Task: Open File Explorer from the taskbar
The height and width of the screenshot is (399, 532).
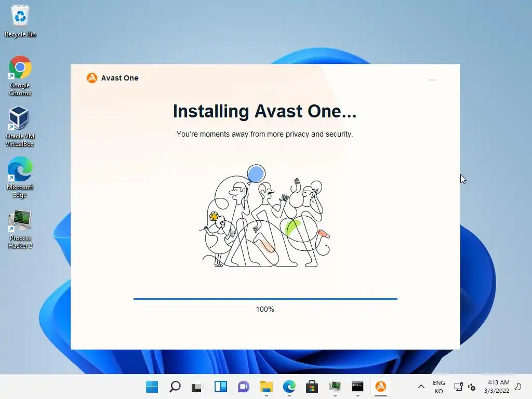Action: [x=267, y=387]
